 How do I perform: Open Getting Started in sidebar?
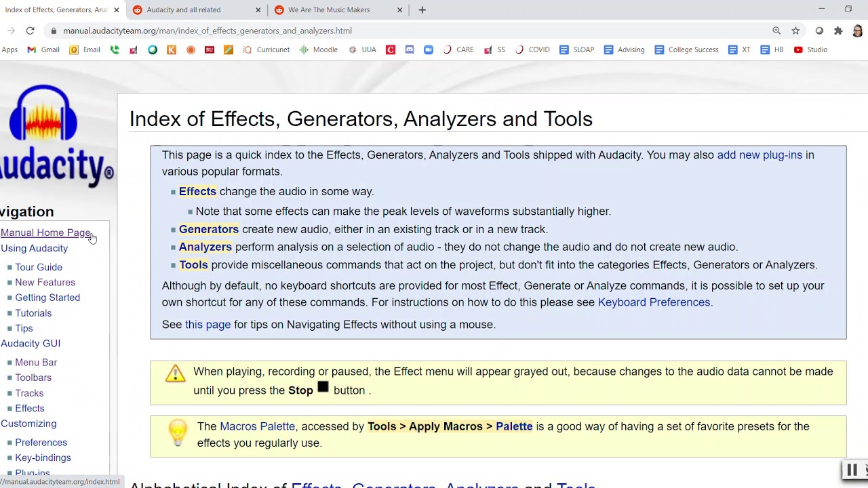tap(47, 298)
